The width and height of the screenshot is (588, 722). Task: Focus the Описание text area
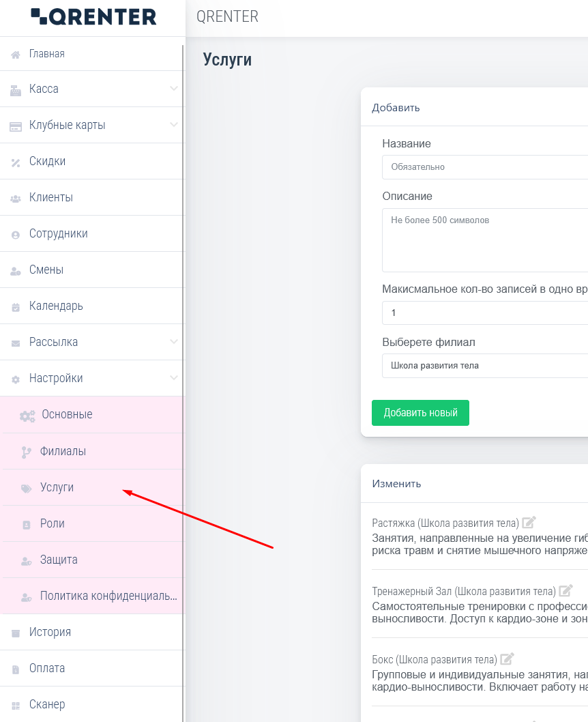coord(484,240)
